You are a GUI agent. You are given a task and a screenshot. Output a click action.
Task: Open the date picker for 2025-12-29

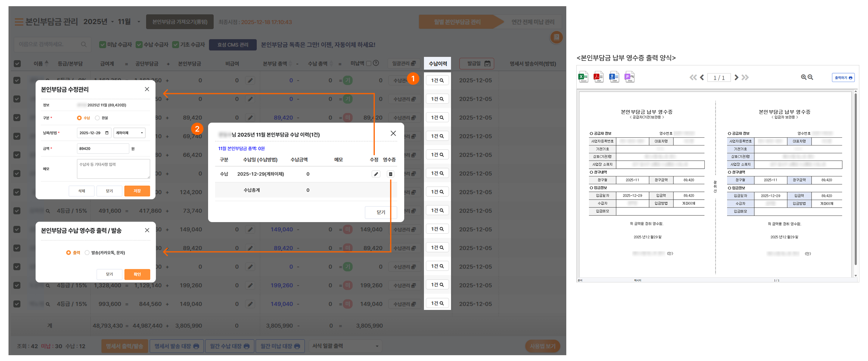pyautogui.click(x=107, y=133)
